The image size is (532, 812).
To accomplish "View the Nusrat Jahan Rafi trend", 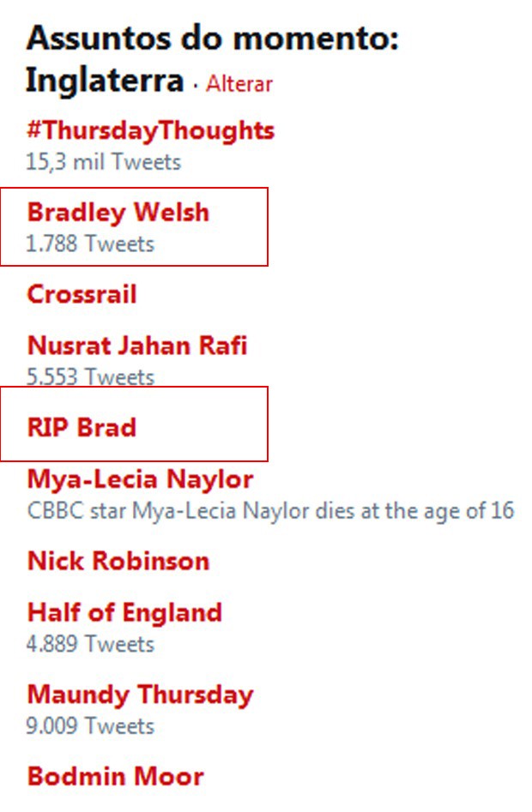I will tap(137, 346).
